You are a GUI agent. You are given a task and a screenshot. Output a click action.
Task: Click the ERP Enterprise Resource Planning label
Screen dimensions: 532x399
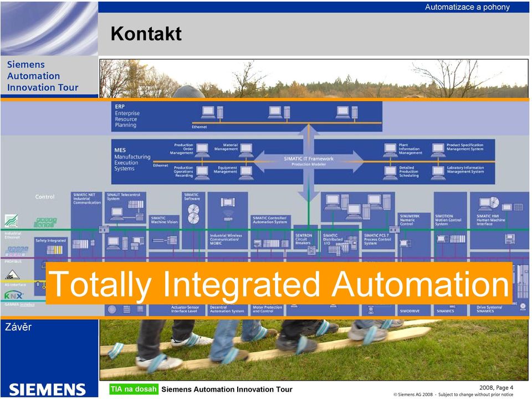pos(127,116)
